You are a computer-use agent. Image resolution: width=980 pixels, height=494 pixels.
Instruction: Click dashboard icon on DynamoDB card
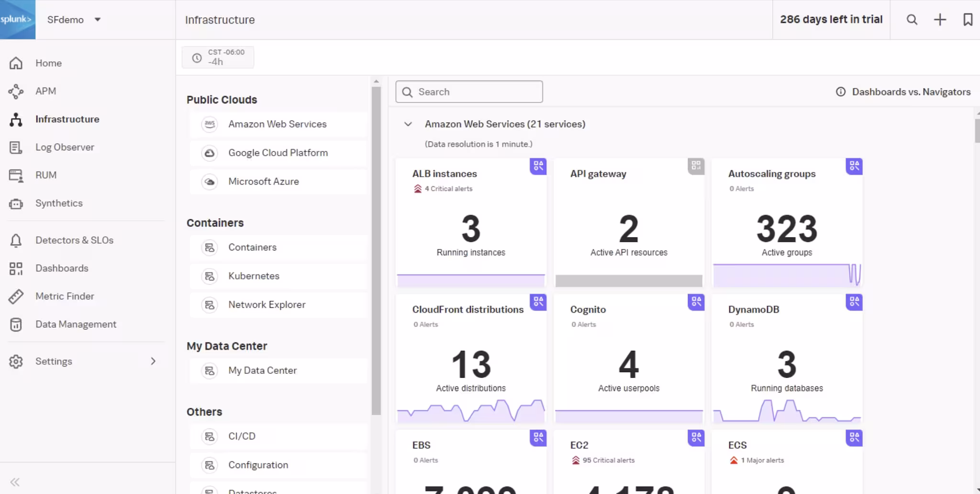[854, 302]
